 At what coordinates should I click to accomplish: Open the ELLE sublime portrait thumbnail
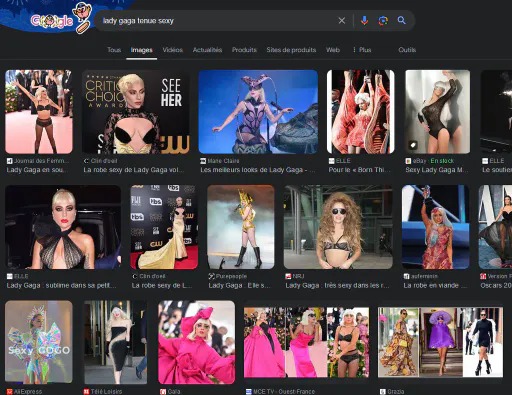[63, 227]
